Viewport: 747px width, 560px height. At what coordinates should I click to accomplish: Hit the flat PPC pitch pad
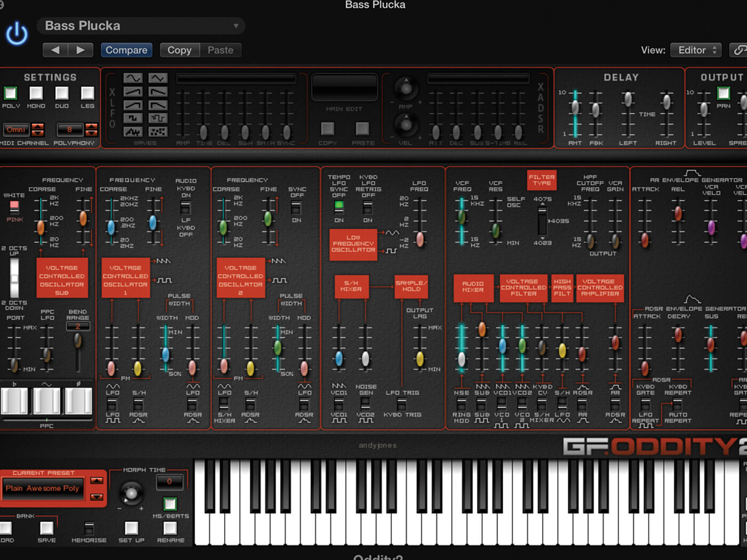[x=14, y=401]
